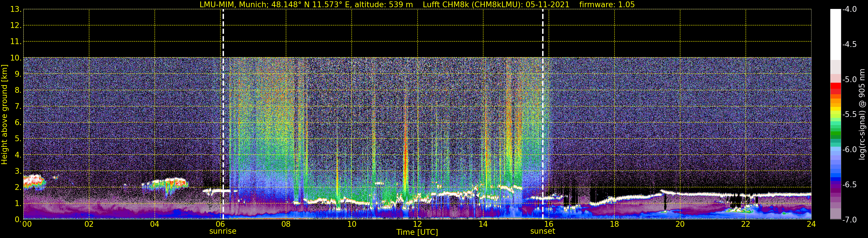Click the cloud cluster near 04 UTC
Screen dimensions: 868x238
[x=165, y=185]
